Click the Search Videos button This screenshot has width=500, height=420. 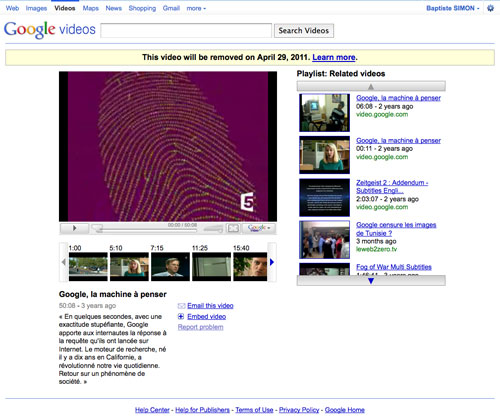304,31
